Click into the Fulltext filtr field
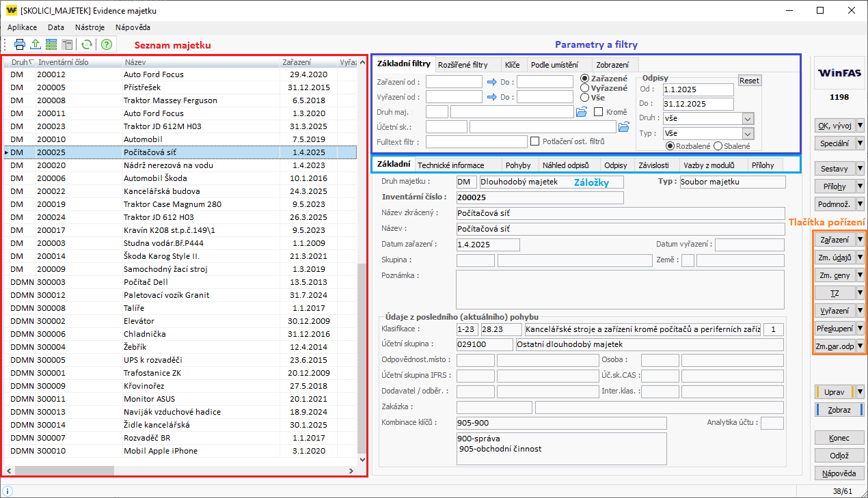 tap(476, 142)
